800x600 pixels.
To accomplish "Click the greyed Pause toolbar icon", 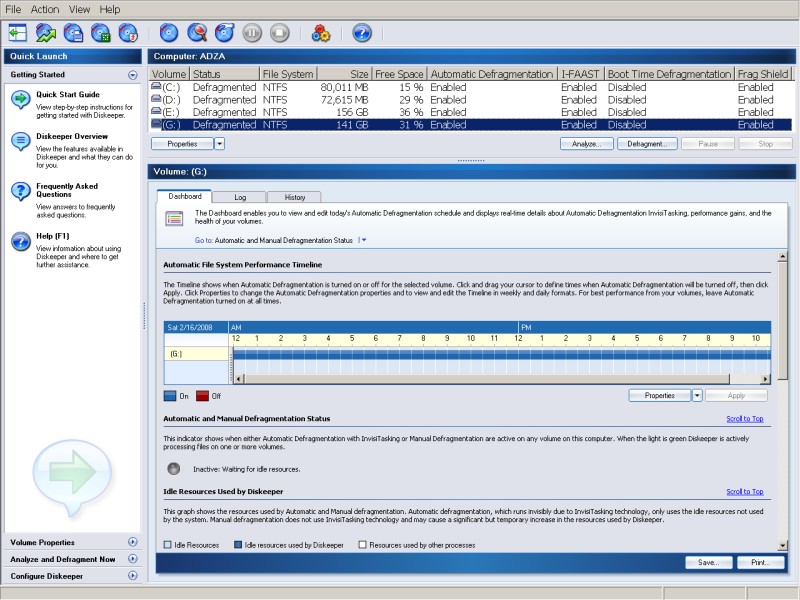I will (252, 33).
